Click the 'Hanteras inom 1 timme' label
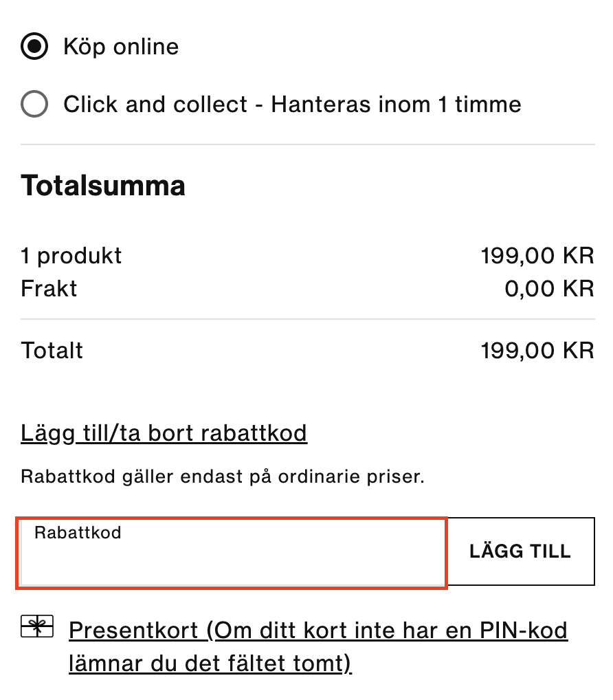Image resolution: width=613 pixels, height=700 pixels. click(396, 105)
